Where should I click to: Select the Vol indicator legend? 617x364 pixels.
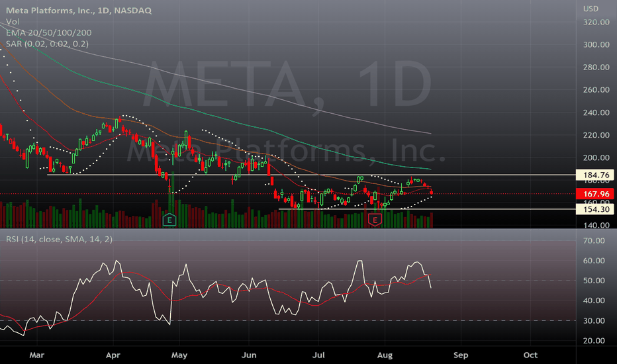pyautogui.click(x=13, y=22)
